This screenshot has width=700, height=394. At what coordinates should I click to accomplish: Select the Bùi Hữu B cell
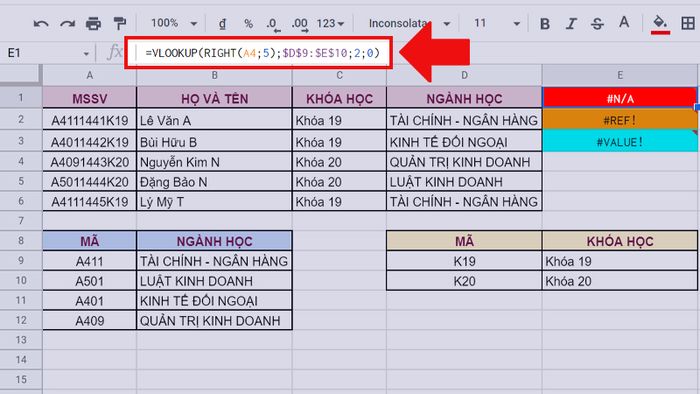point(214,142)
